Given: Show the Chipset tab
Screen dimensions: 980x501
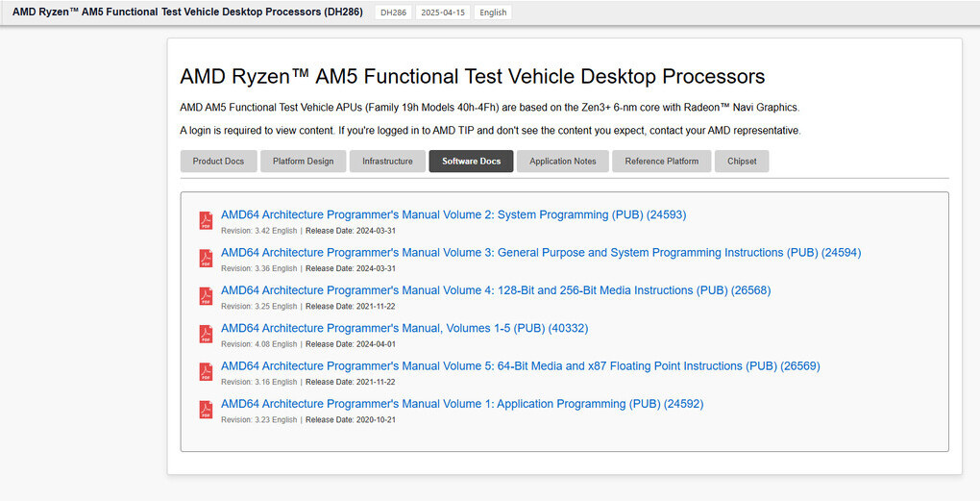Looking at the screenshot, I should pyautogui.click(x=742, y=162).
